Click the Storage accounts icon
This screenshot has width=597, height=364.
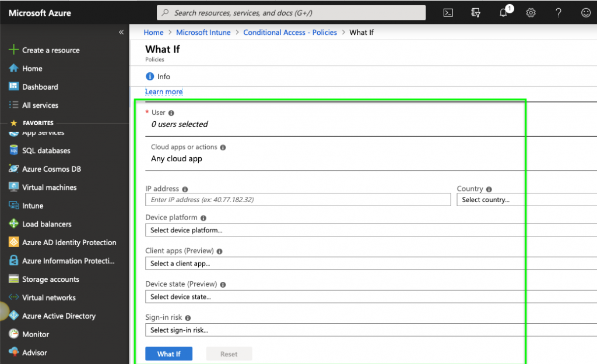(14, 279)
